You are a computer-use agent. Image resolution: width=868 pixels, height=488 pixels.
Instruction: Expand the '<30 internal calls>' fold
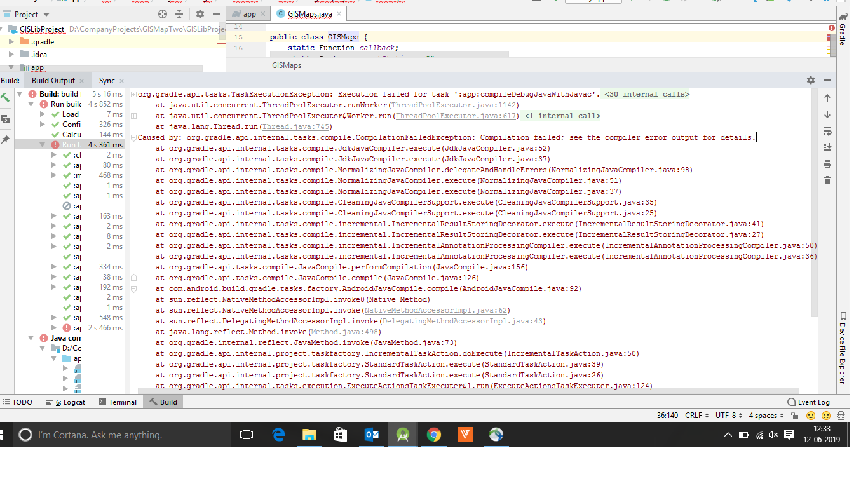pos(646,94)
